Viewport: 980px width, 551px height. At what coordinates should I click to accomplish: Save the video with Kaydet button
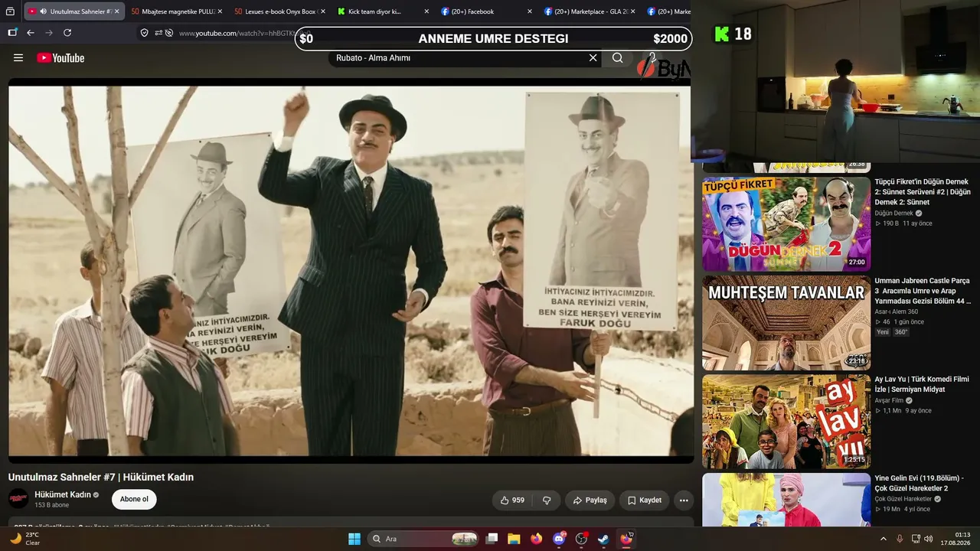coord(644,500)
